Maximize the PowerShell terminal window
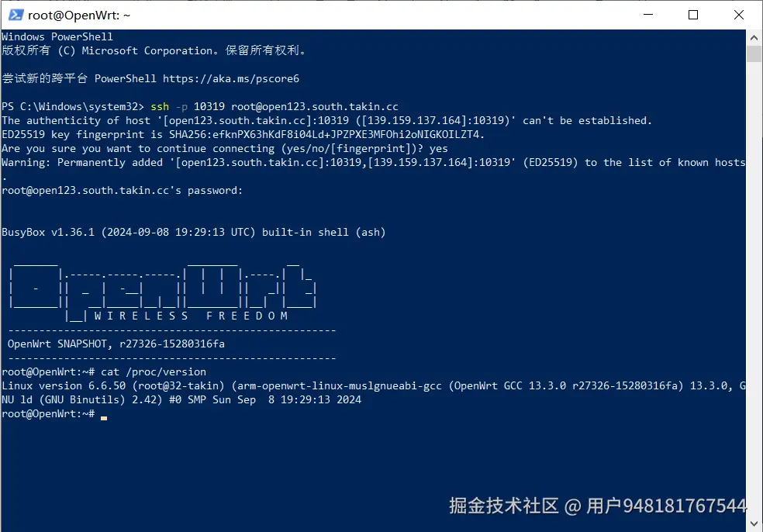 click(x=693, y=15)
